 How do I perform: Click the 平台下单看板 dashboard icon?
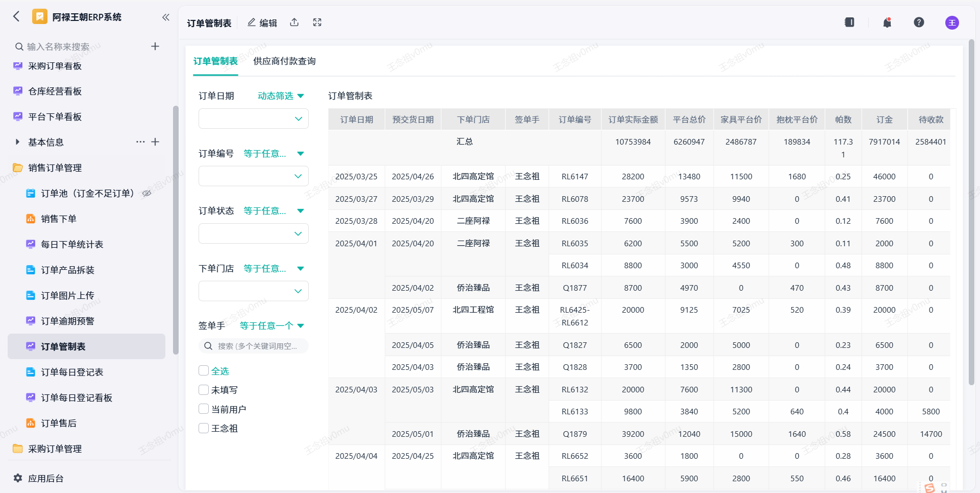[x=18, y=116]
